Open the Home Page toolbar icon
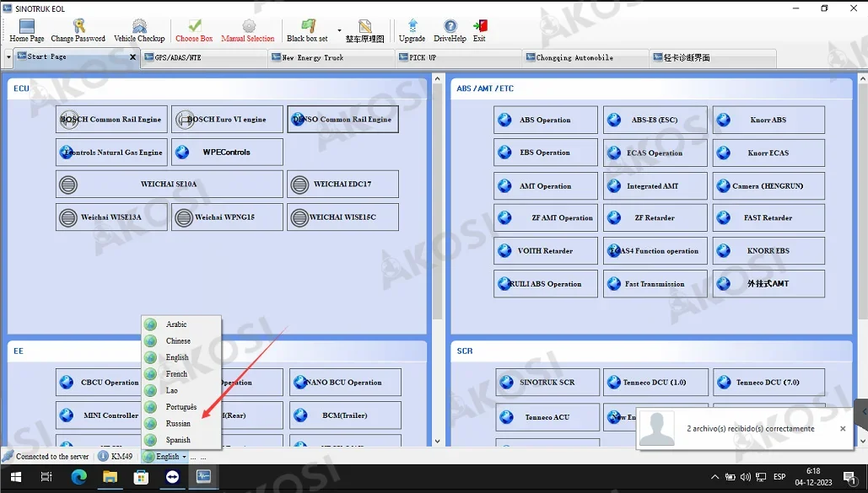Image resolution: width=868 pixels, height=493 pixels. click(27, 26)
